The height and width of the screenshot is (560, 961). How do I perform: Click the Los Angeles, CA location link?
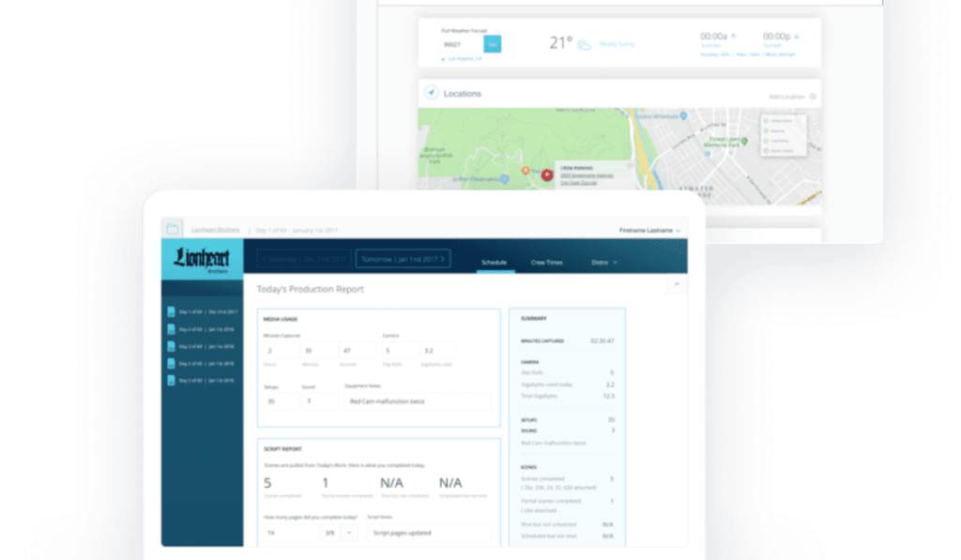click(x=465, y=59)
